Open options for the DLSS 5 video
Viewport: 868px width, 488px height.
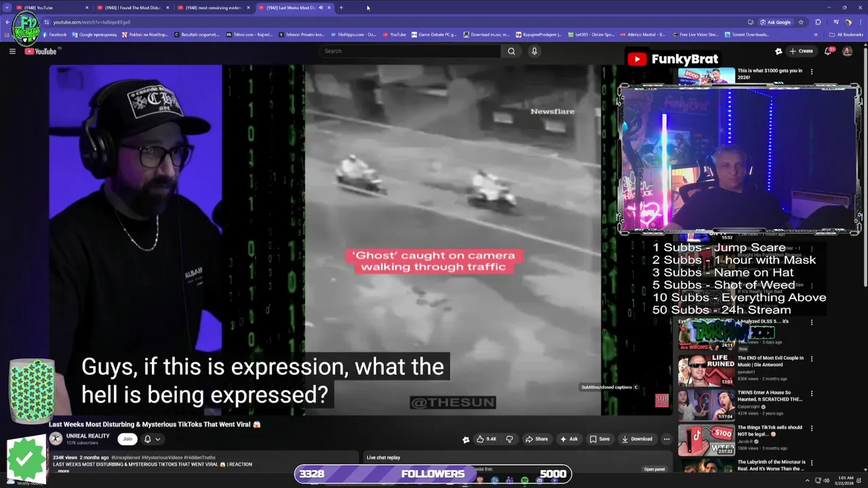[x=812, y=323]
